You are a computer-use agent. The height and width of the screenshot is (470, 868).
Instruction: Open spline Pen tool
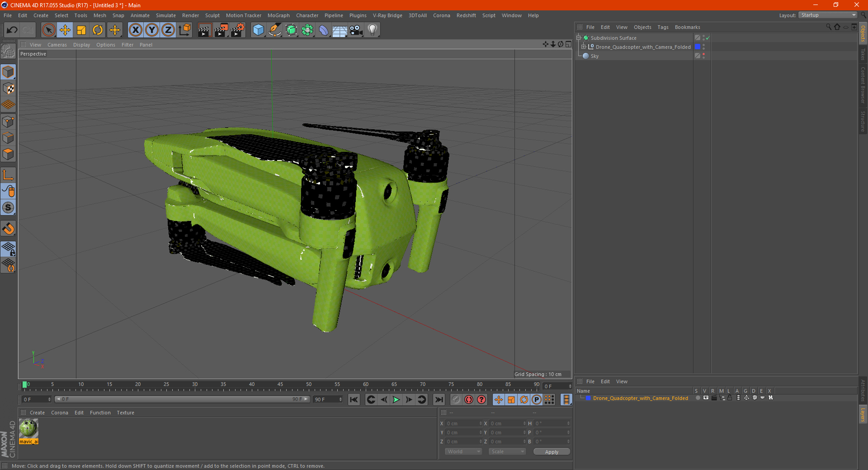274,30
